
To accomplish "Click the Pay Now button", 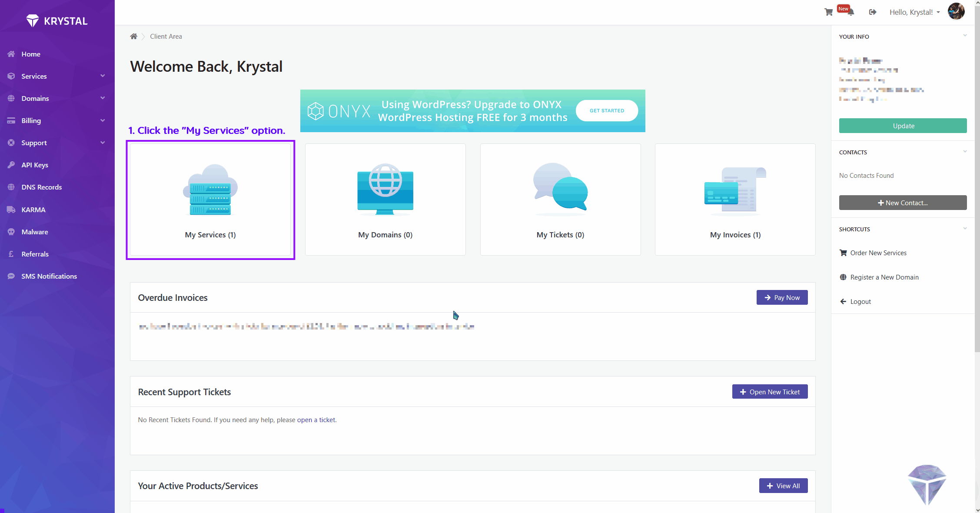I will pos(782,297).
